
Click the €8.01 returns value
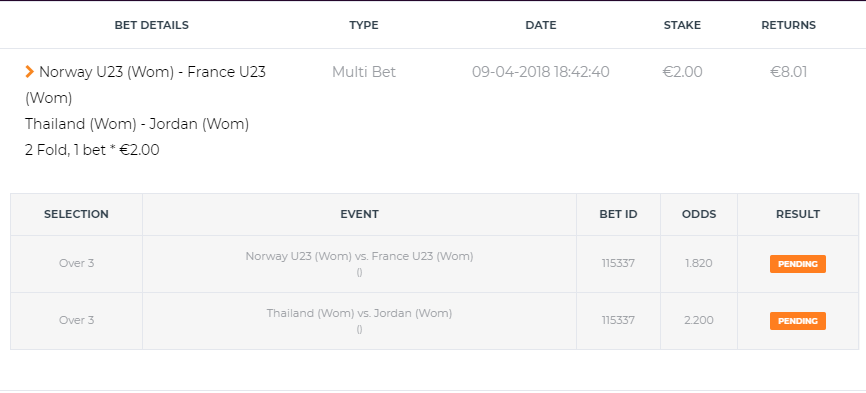coord(789,72)
